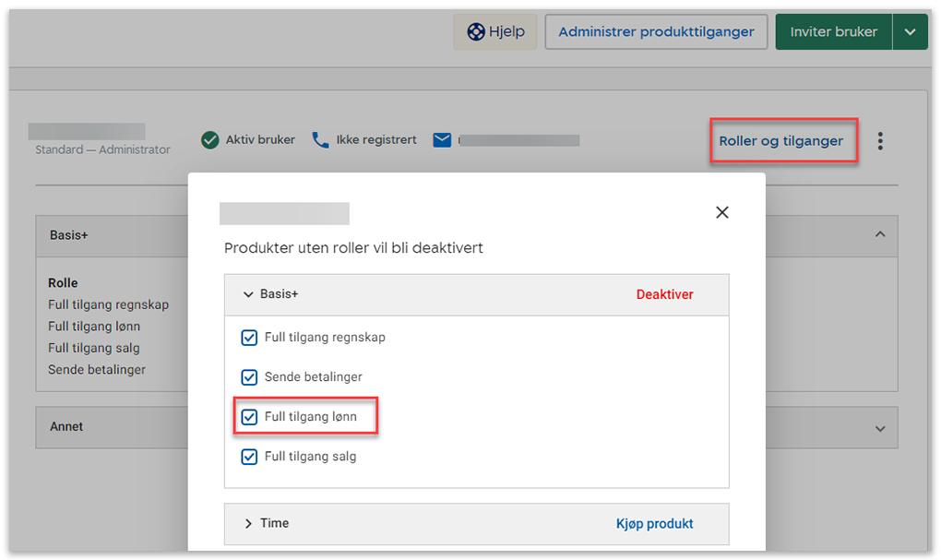Click the Hjelp lifebuoy icon
Screen dimensions: 941x560
tap(476, 32)
